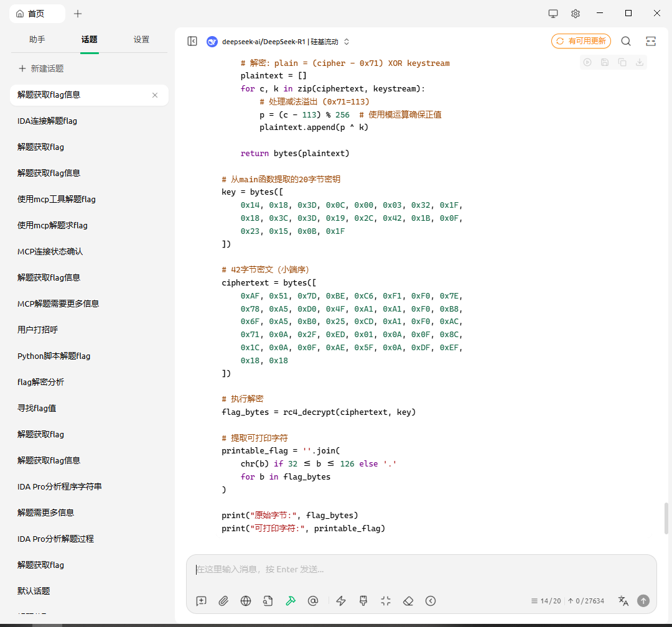The image size is (672, 627).
Task: Expand the input box with the fullscreen icon
Action: (x=386, y=601)
